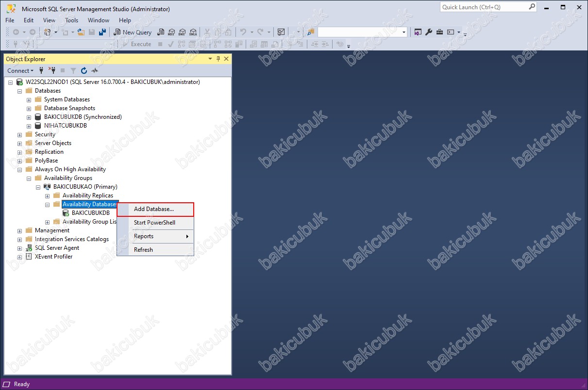Image resolution: width=588 pixels, height=390 pixels.
Task: Select Integration Services Catalogs folder
Action: click(x=72, y=239)
